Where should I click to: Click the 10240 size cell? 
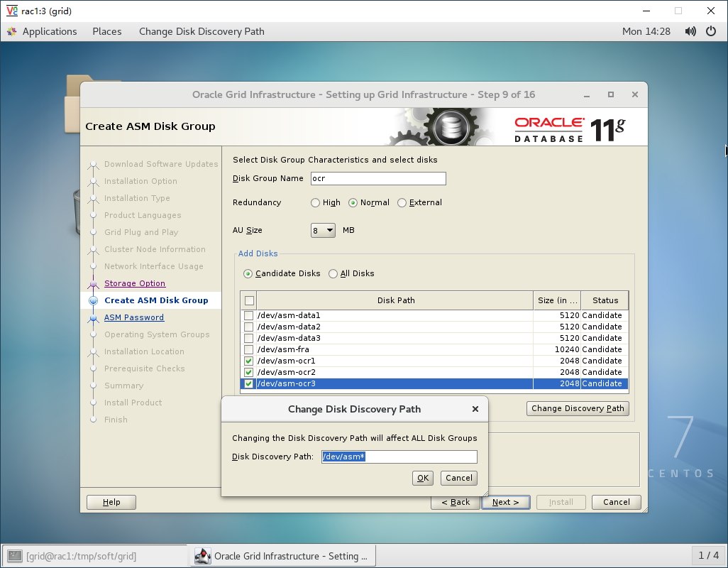557,349
